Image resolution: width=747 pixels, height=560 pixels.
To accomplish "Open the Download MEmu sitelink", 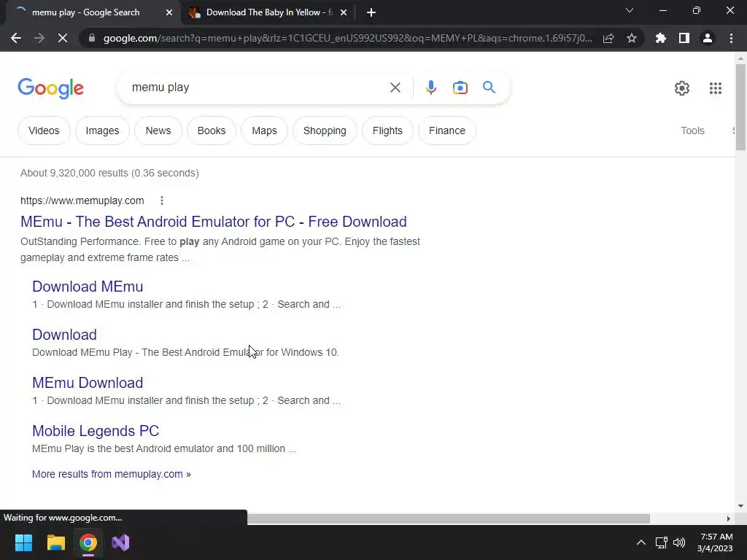I will pyautogui.click(x=88, y=286).
